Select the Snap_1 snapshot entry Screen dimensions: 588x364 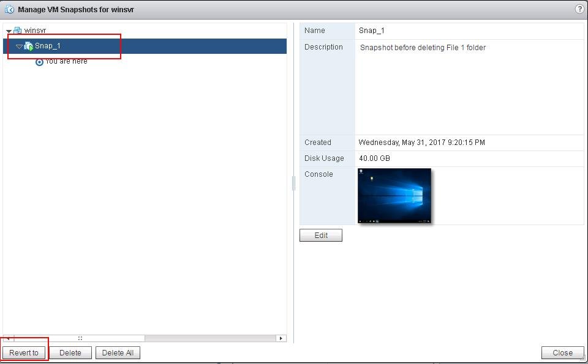145,46
